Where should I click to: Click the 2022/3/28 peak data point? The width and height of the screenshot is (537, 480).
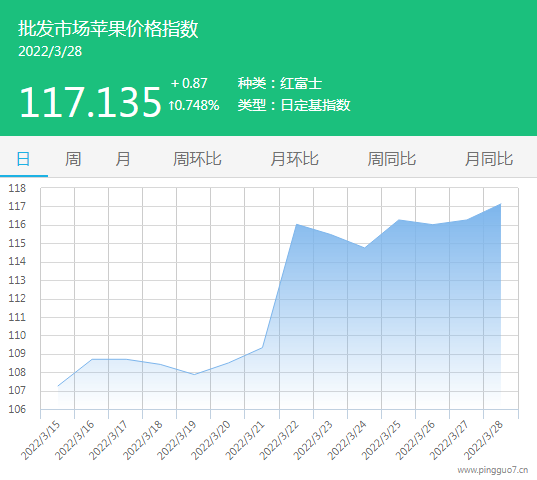pyautogui.click(x=501, y=204)
